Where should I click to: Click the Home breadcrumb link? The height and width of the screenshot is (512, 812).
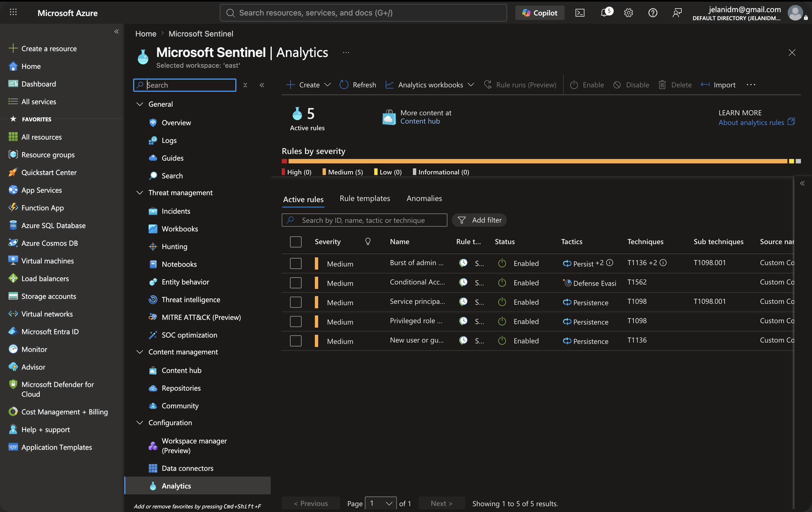(146, 34)
